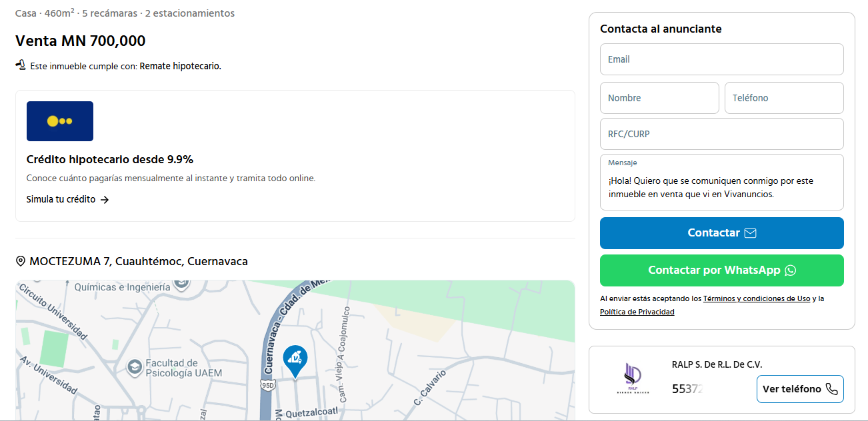Focus the Nombre input field
This screenshot has height=421, width=868.
coord(659,98)
